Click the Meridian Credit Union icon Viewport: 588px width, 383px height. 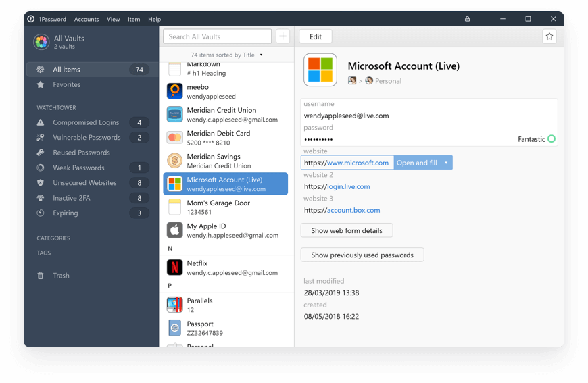point(175,115)
